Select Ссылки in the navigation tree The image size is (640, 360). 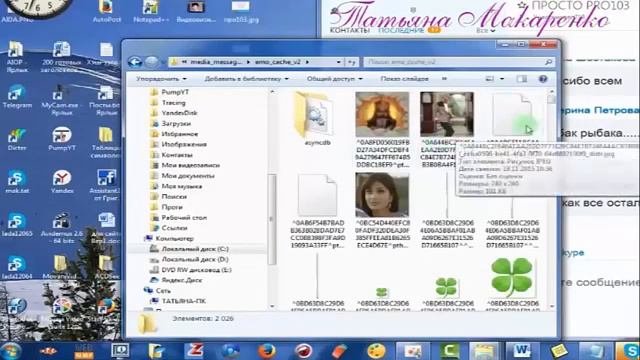pos(174,228)
